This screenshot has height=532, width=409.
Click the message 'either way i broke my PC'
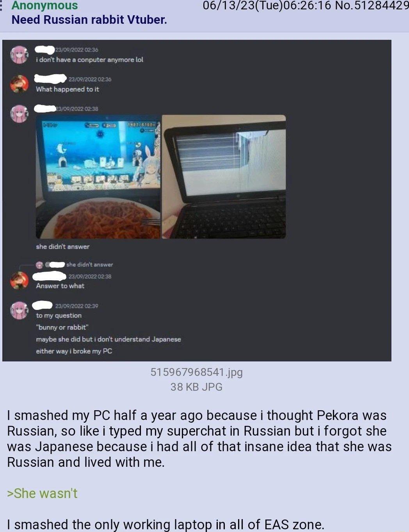pyautogui.click(x=74, y=351)
